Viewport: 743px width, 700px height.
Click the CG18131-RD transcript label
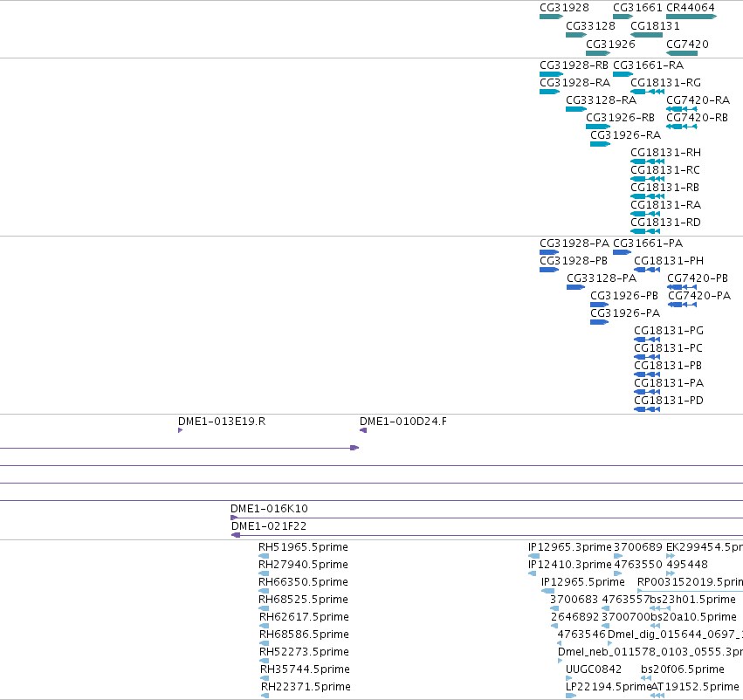(x=666, y=223)
